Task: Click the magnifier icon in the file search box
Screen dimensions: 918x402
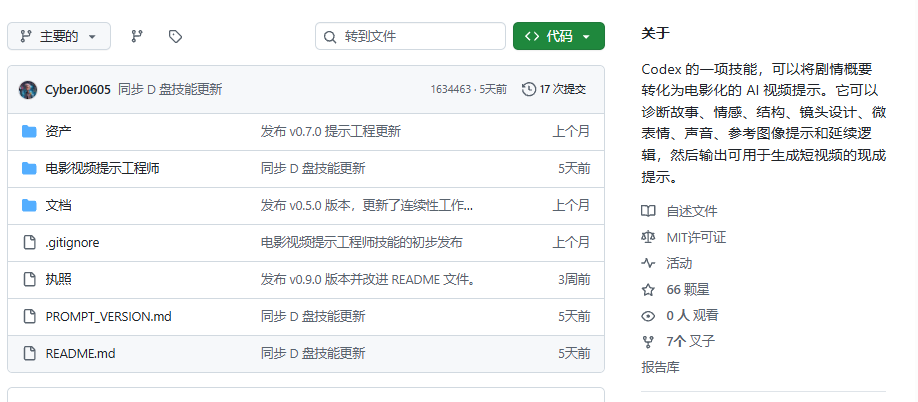Action: (330, 37)
